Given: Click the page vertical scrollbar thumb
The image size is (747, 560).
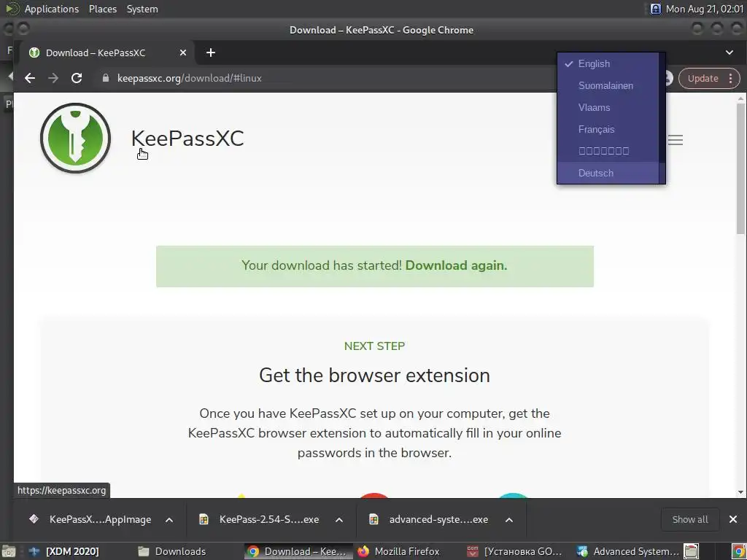Looking at the screenshot, I should pyautogui.click(x=740, y=168).
